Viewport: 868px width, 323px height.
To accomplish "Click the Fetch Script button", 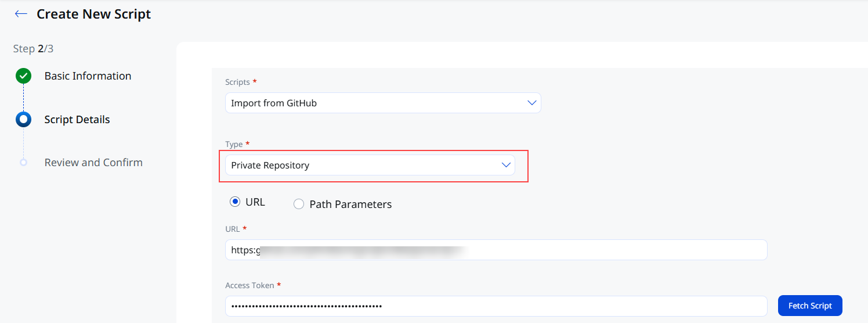I will pyautogui.click(x=810, y=306).
